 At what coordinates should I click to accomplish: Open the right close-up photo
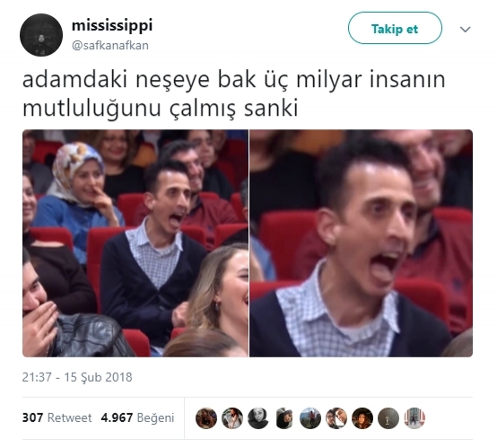(x=361, y=243)
